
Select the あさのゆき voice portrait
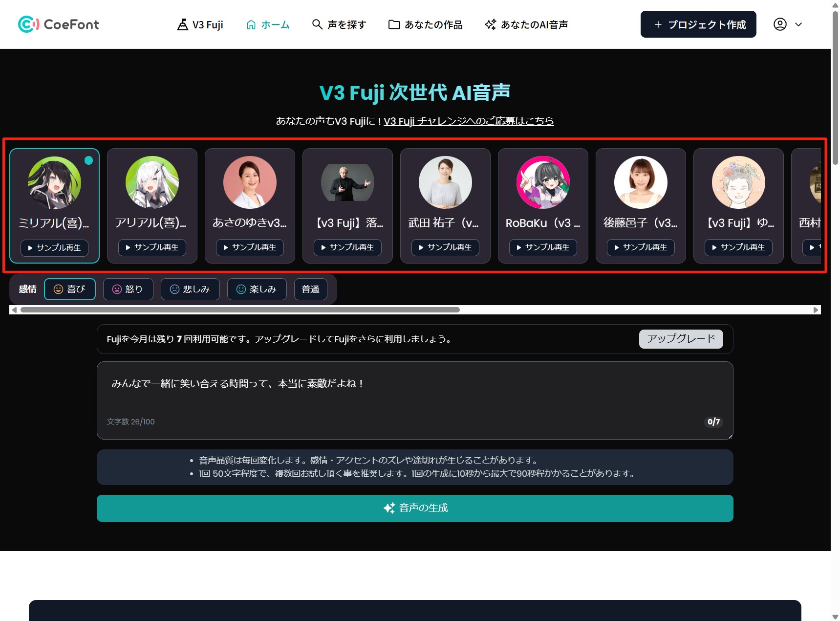point(250,182)
